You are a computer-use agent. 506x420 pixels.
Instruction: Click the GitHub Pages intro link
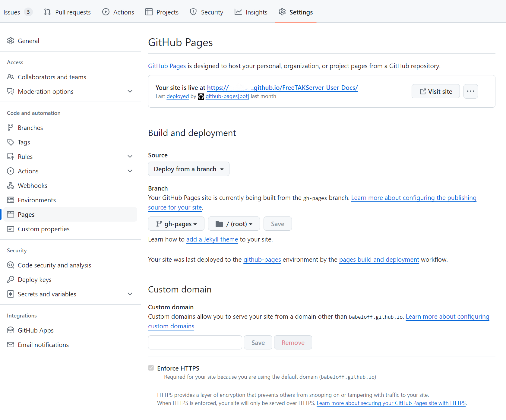click(167, 66)
